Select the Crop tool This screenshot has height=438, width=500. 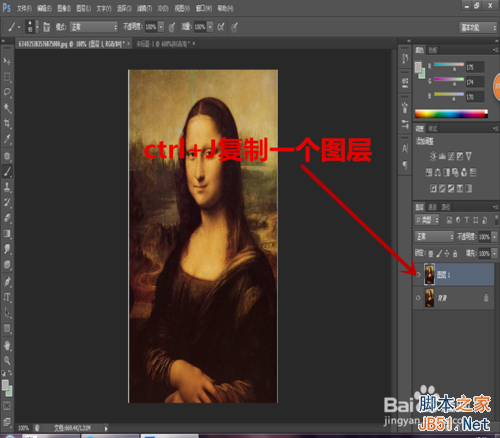(x=7, y=123)
